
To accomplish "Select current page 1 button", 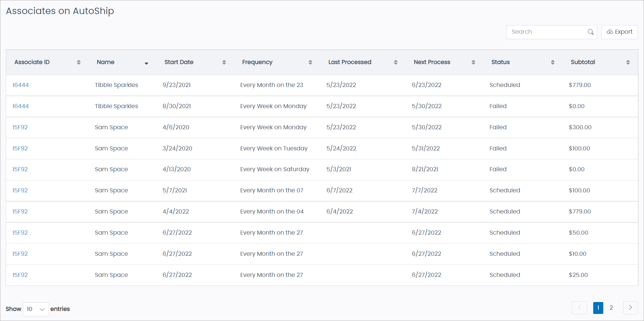I will (598, 308).
